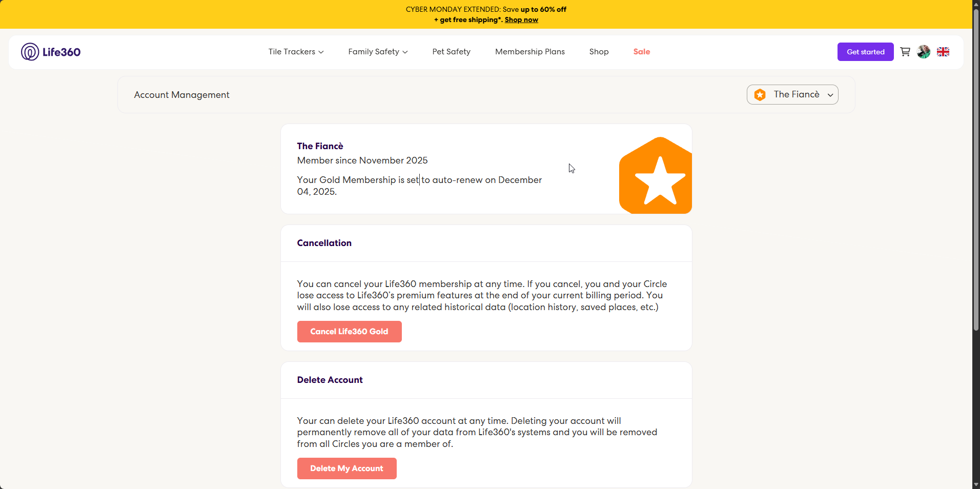Click the Account Management heading
980x489 pixels.
[181, 95]
